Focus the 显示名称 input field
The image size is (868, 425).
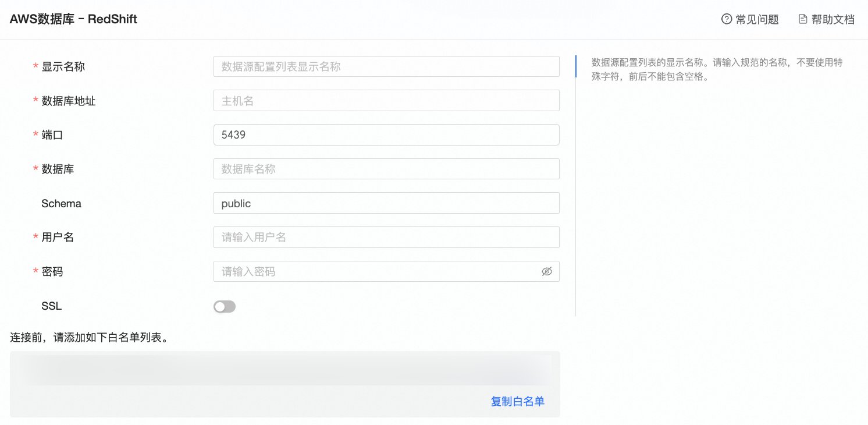(386, 66)
